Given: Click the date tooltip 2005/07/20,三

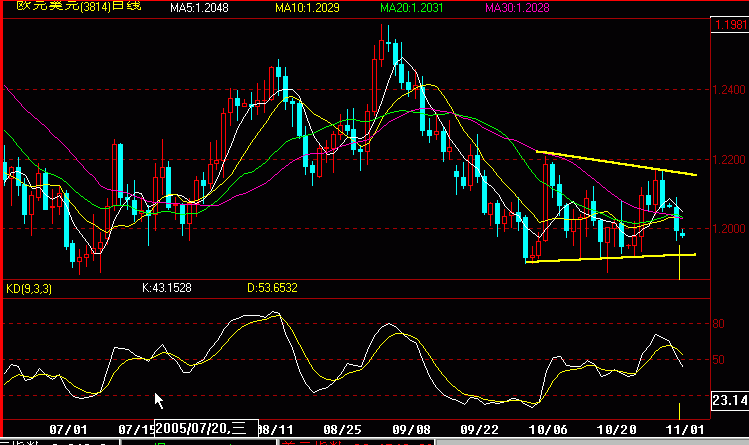Looking at the screenshot, I should tap(206, 428).
